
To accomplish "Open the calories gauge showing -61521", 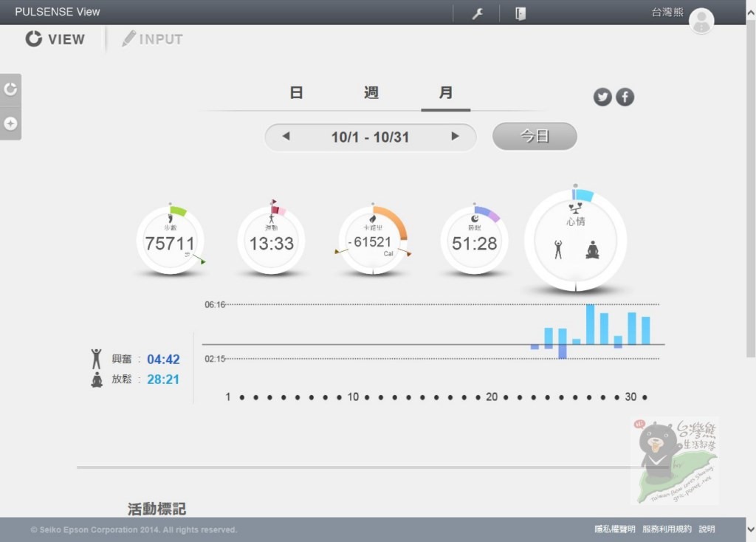I will [x=373, y=240].
